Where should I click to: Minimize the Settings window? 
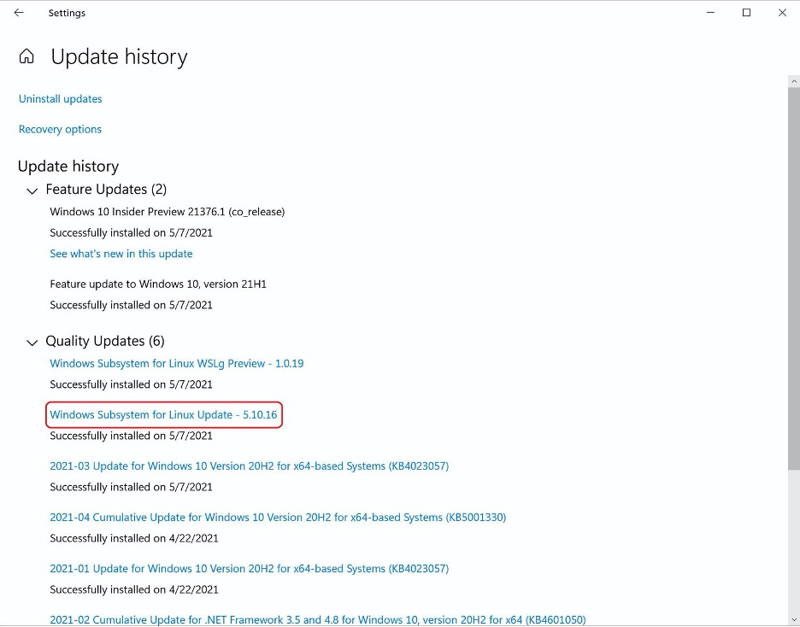tap(710, 13)
